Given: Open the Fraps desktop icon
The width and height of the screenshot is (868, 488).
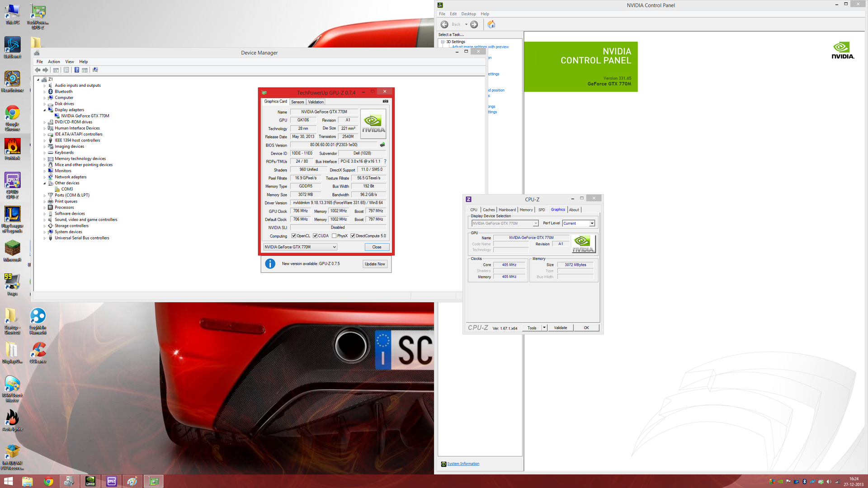Looking at the screenshot, I should pos(12,285).
